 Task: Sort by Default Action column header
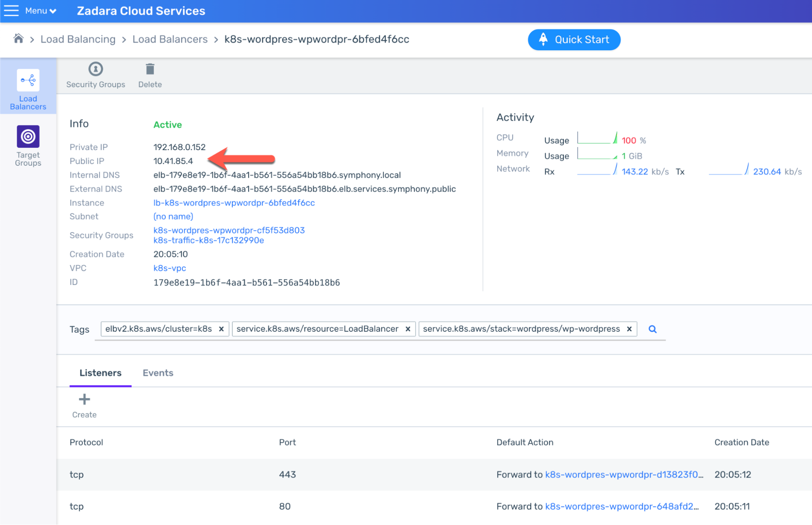[x=524, y=442]
